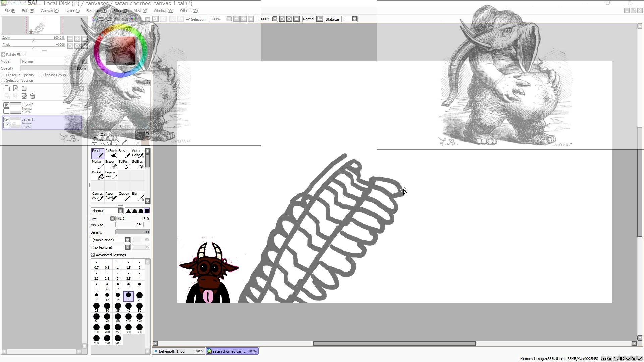Select the Selection Source radio button
This screenshot has width=644, height=362.
pos(3,80)
